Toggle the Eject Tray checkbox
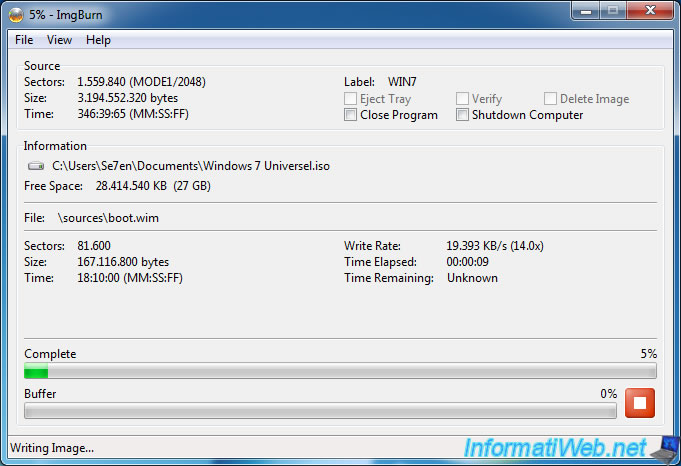The image size is (681, 466). [x=350, y=99]
